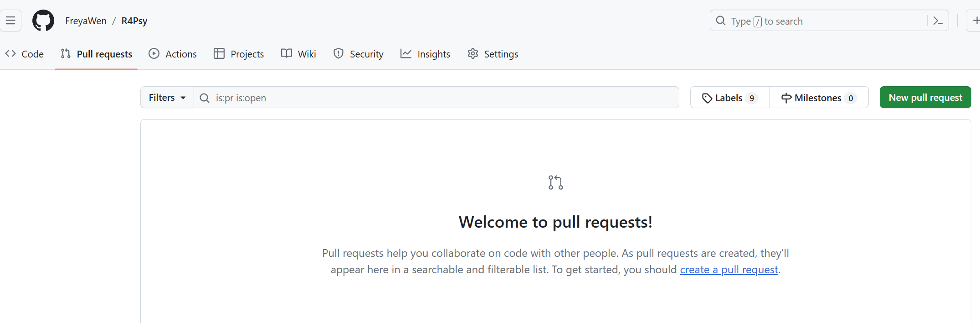980x323 pixels.
Task: Select the Security tab
Action: click(x=359, y=54)
